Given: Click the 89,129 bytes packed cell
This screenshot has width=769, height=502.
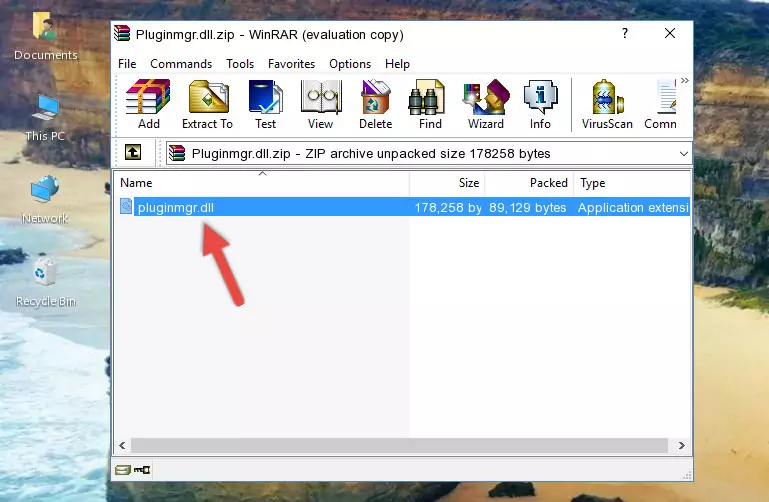Looking at the screenshot, I should click(527, 207).
